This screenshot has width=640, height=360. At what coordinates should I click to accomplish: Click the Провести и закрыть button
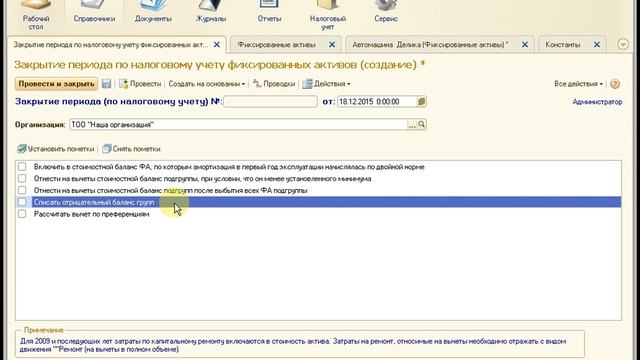(x=56, y=84)
